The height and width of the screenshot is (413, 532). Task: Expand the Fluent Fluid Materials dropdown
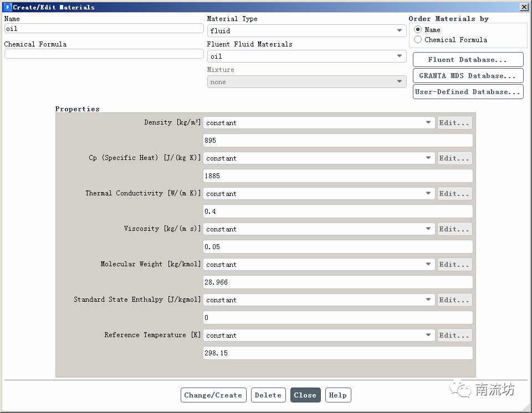pyautogui.click(x=306, y=56)
